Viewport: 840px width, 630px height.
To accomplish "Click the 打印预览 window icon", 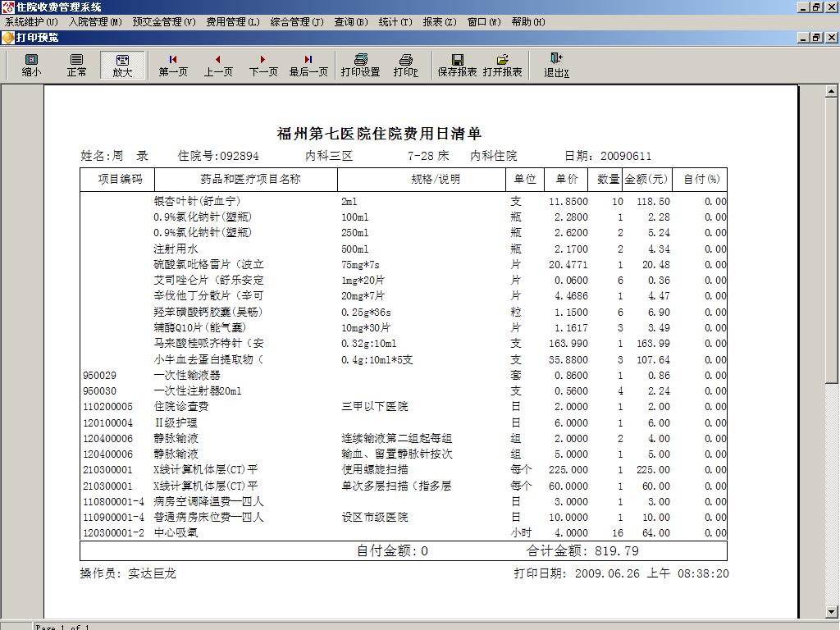I will click(x=7, y=38).
